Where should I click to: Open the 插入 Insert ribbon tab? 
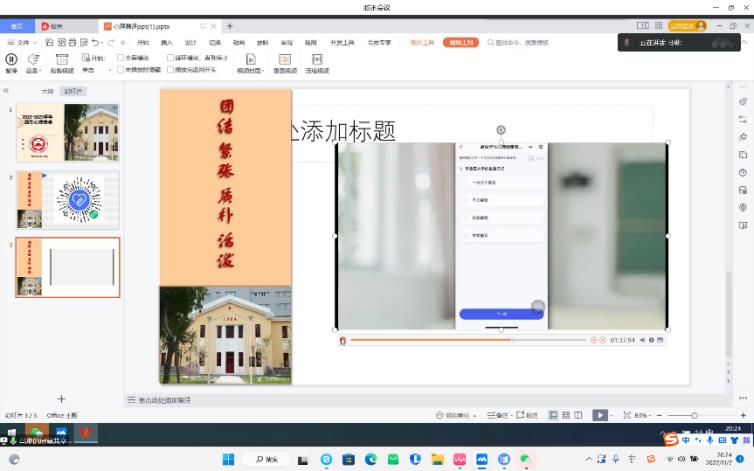[x=167, y=43]
